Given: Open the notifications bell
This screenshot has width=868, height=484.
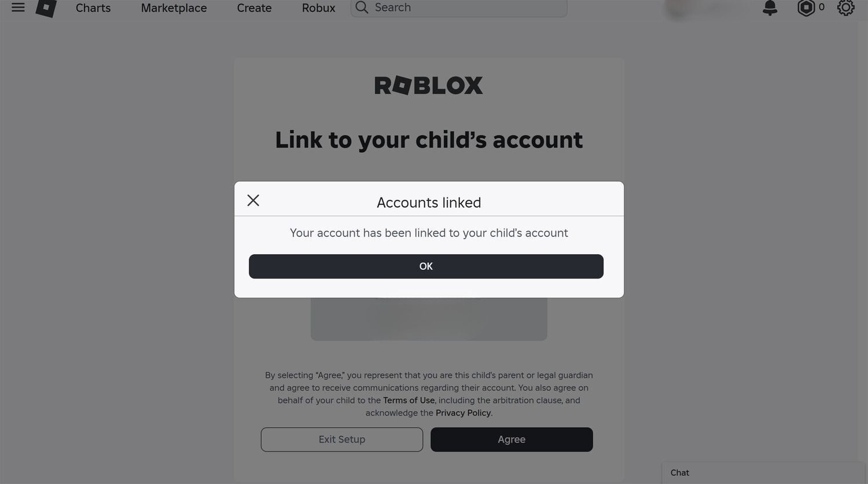Looking at the screenshot, I should (769, 8).
